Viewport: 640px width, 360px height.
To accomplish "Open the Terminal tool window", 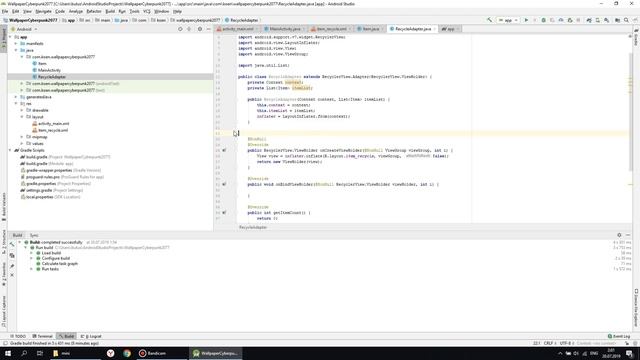I will pyautogui.click(x=42, y=336).
